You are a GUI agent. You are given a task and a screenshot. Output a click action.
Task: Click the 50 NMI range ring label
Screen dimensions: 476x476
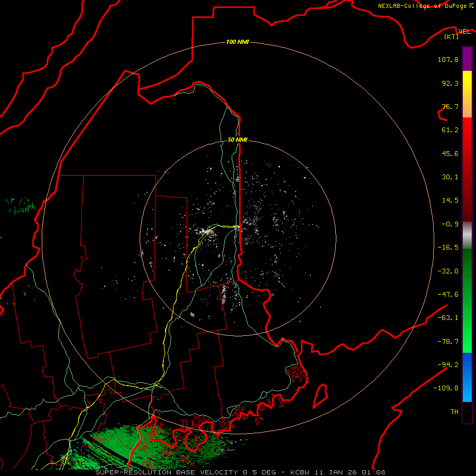click(x=237, y=140)
